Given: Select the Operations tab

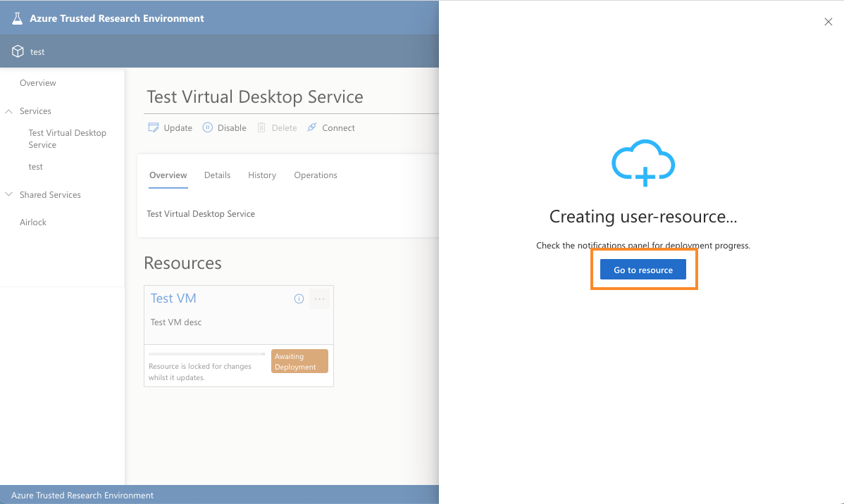Looking at the screenshot, I should pos(316,175).
